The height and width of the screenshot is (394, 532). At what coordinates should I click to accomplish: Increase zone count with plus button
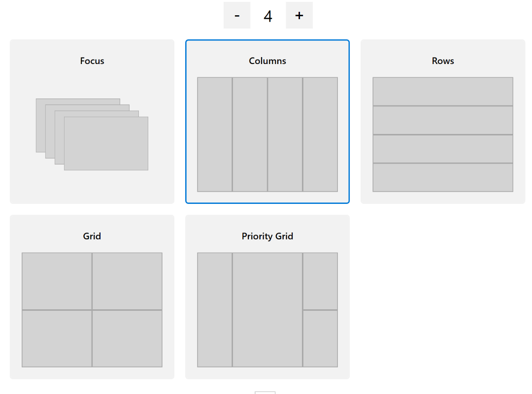tap(299, 15)
